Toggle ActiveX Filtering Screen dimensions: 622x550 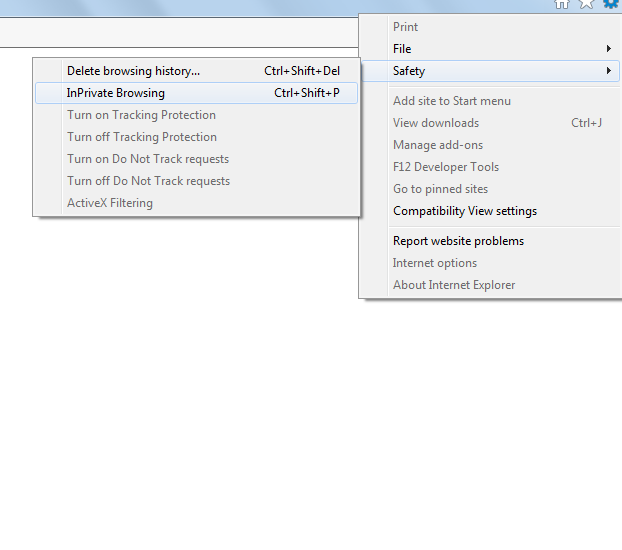110,203
